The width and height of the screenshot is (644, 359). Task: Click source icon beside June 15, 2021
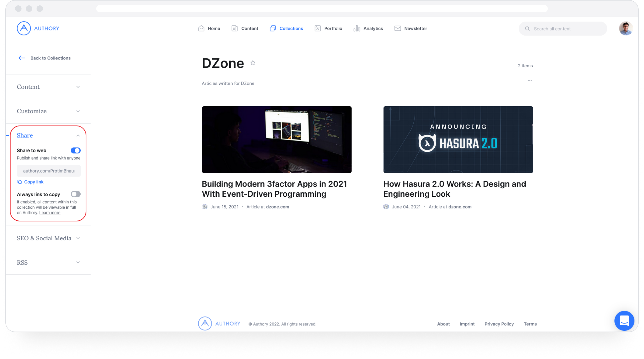tap(205, 207)
